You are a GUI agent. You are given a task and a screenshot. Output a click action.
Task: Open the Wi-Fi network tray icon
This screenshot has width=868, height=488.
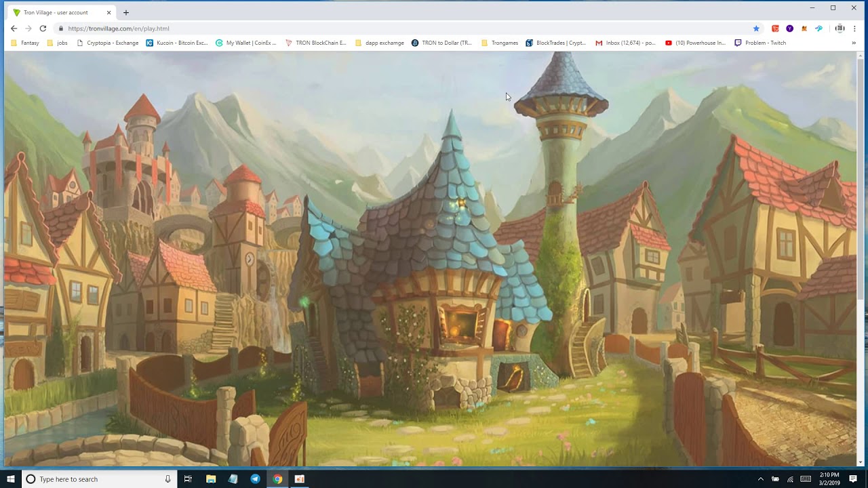click(x=790, y=479)
